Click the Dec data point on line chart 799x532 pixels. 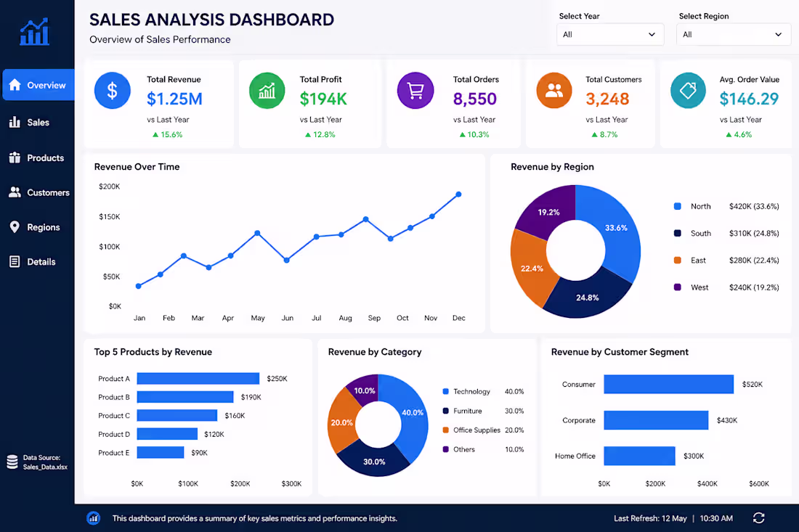pyautogui.click(x=458, y=195)
